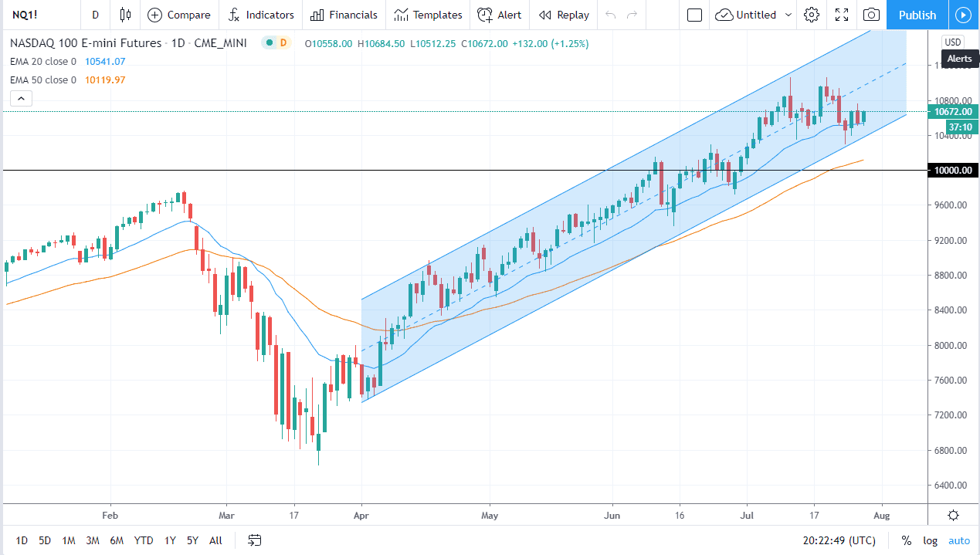
Task: Collapse the indicator legend with the arrow
Action: point(21,98)
